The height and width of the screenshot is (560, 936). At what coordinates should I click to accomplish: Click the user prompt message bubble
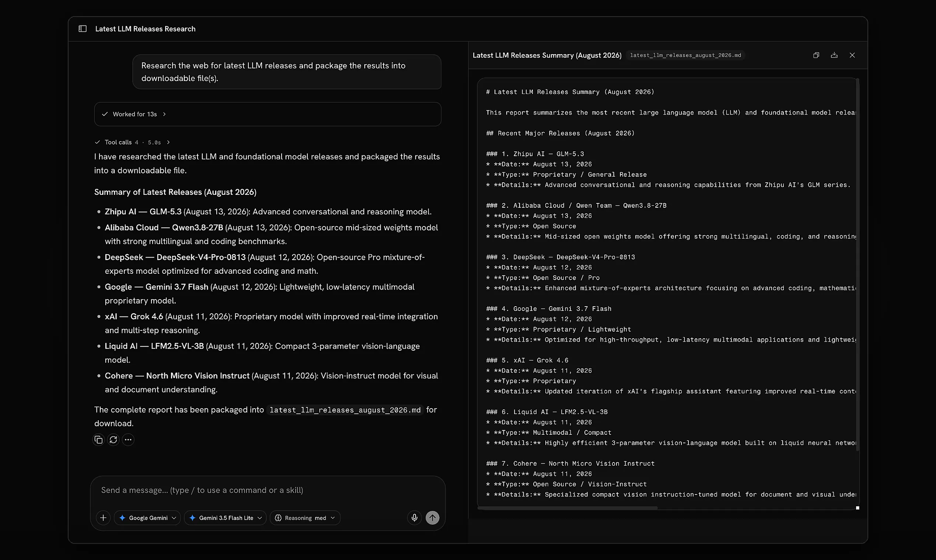point(287,72)
